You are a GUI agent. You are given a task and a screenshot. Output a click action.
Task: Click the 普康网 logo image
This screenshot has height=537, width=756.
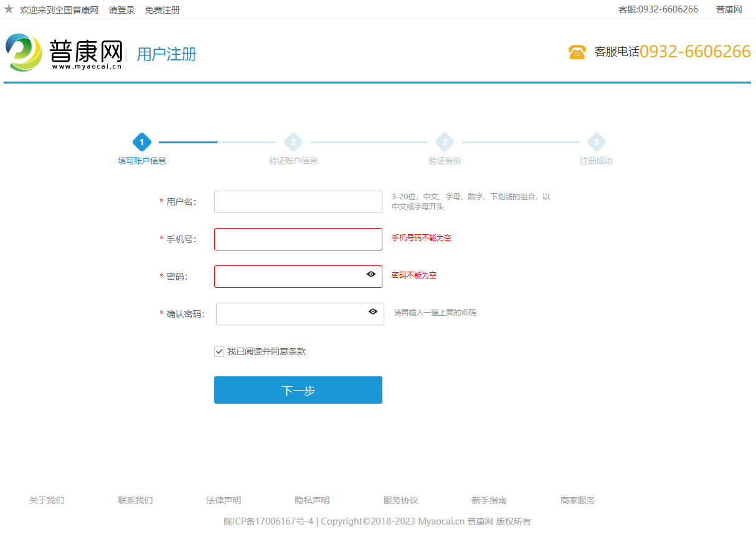click(64, 52)
